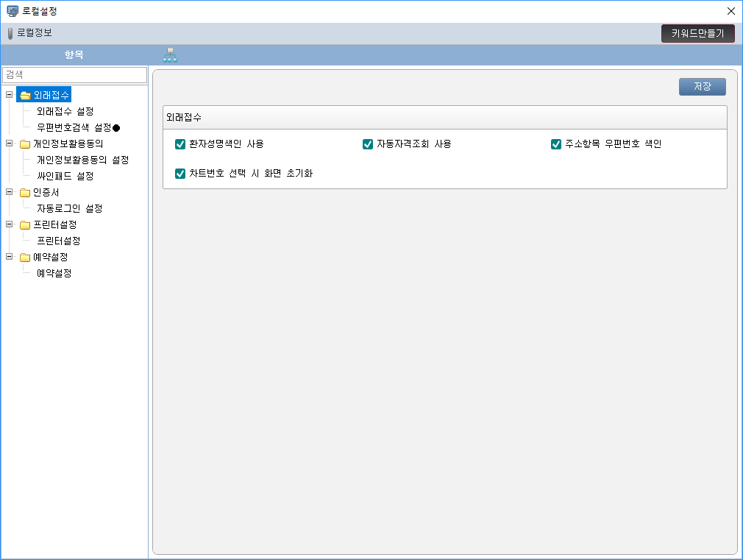Click the 로컬설정 window icon in title bar

(12, 11)
